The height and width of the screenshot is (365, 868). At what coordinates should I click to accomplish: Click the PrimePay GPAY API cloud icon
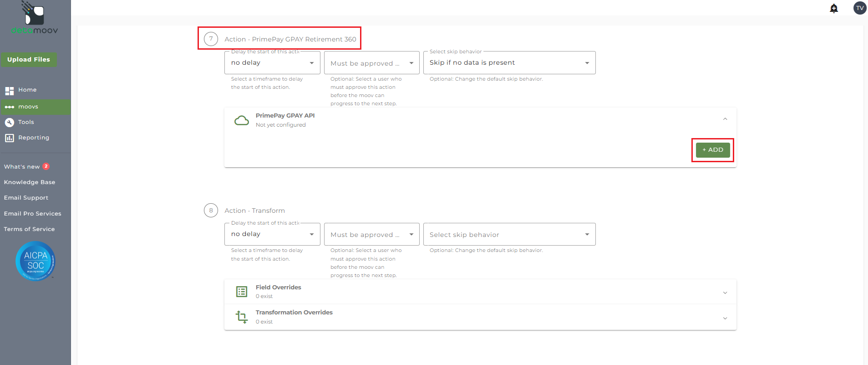point(241,120)
